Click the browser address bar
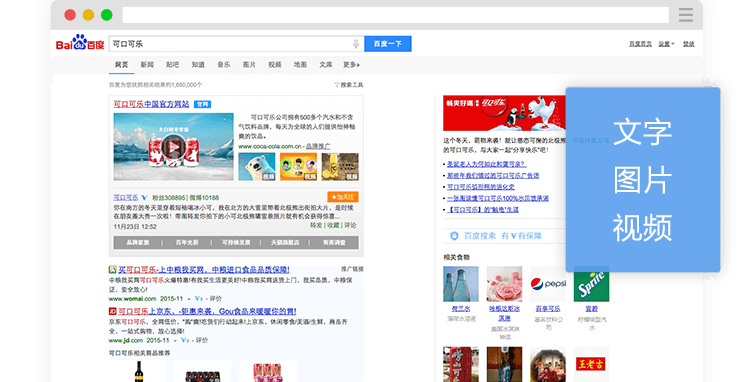The image size is (751, 382). 396,15
